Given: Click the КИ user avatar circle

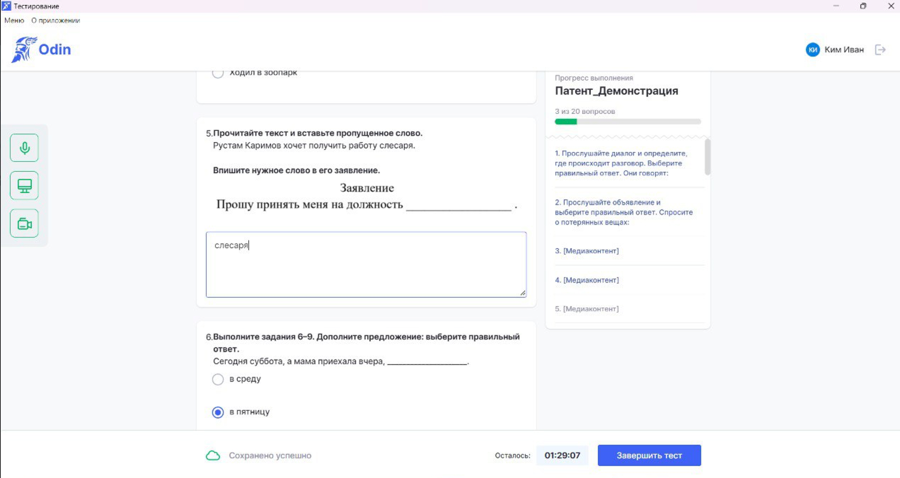Looking at the screenshot, I should [x=813, y=50].
